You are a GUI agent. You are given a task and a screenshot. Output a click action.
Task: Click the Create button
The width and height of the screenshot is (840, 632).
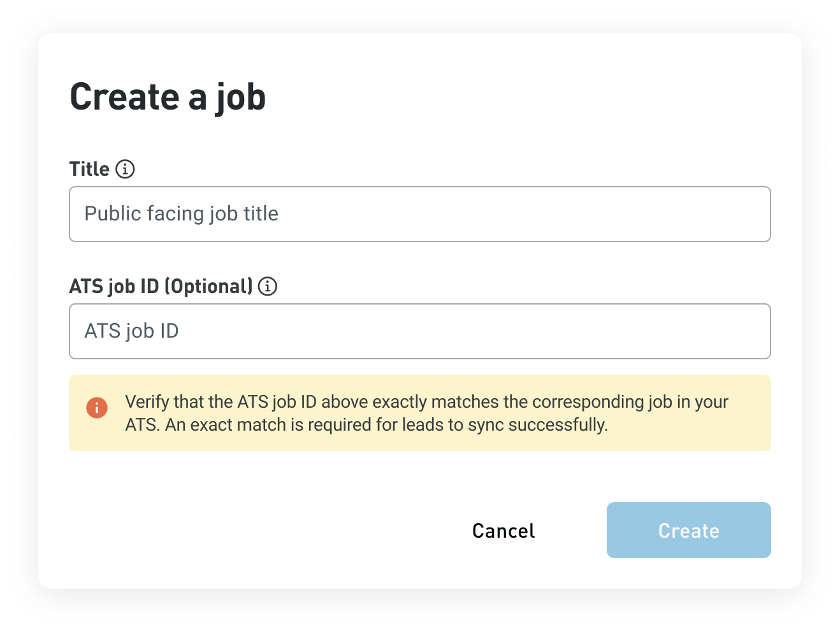click(688, 530)
